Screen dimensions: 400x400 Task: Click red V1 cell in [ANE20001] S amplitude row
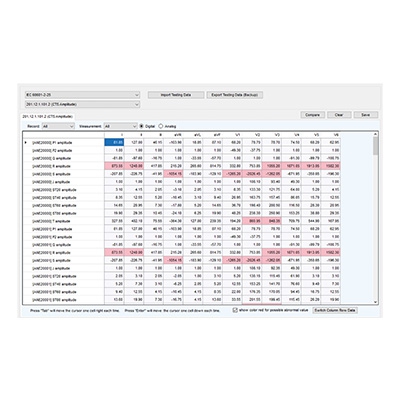coord(232,260)
